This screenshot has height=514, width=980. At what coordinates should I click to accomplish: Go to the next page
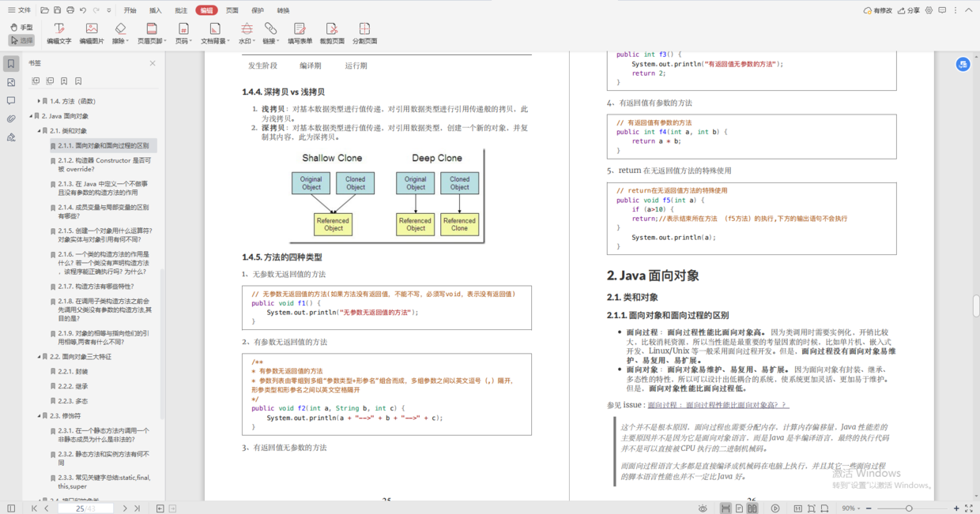(125, 508)
